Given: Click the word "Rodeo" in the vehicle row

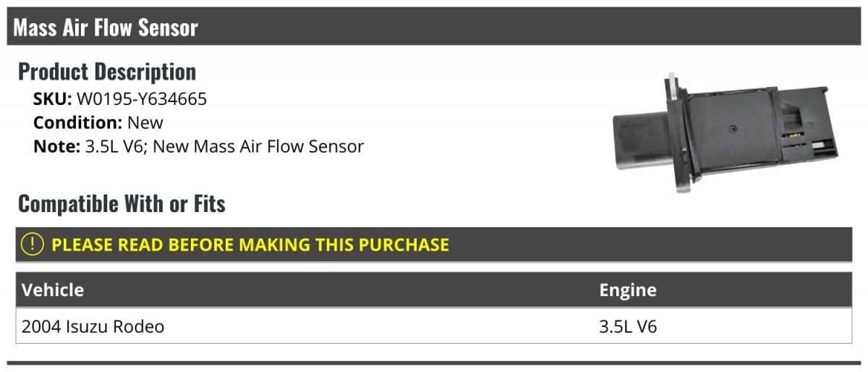Looking at the screenshot, I should [x=141, y=326].
